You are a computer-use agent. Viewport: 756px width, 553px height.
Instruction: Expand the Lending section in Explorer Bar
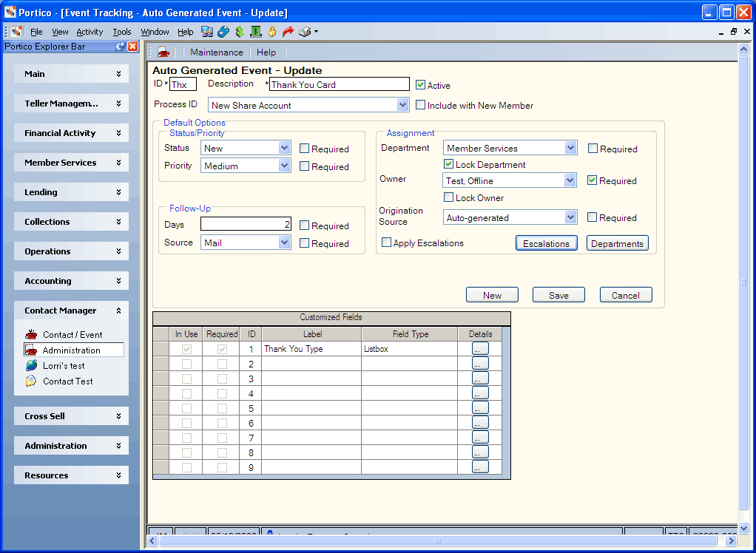click(x=71, y=191)
